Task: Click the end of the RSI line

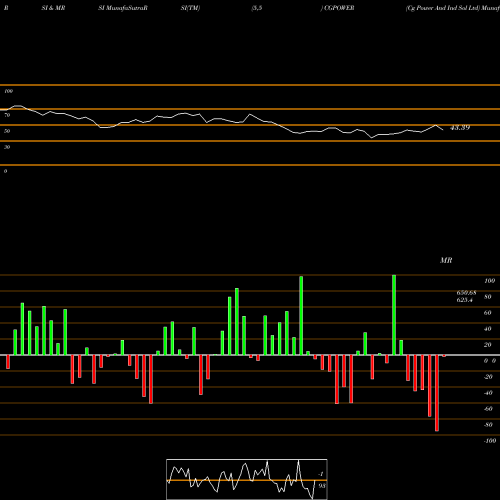Action: coord(443,129)
